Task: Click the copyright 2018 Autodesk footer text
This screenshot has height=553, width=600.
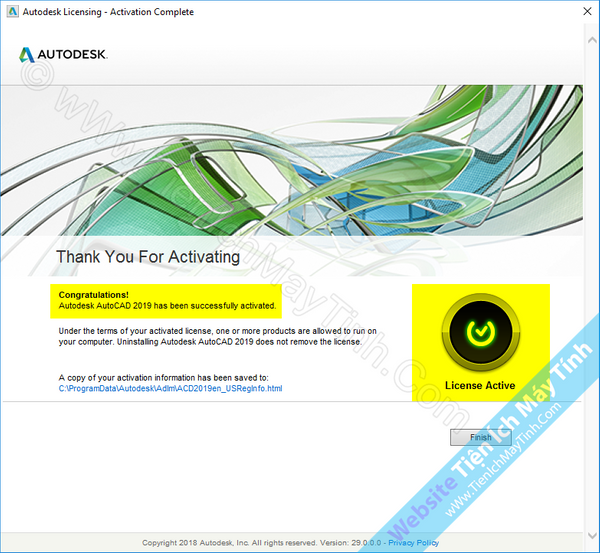Action: click(261, 543)
